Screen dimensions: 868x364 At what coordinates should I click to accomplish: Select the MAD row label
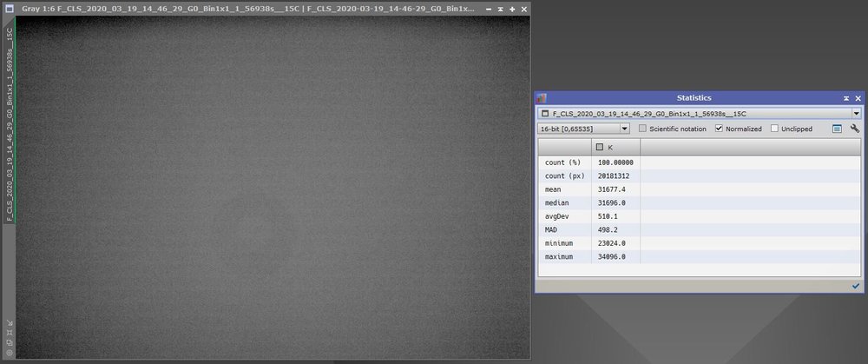coord(551,230)
